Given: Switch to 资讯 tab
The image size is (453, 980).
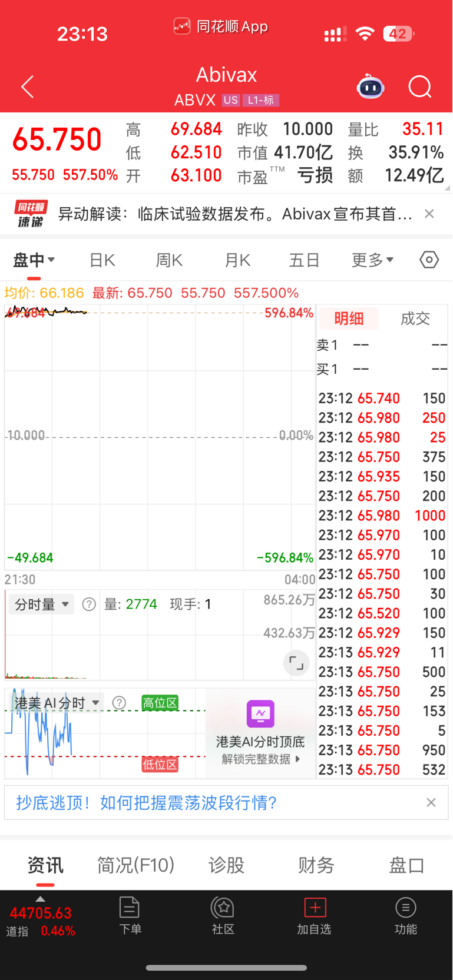Looking at the screenshot, I should [45, 865].
